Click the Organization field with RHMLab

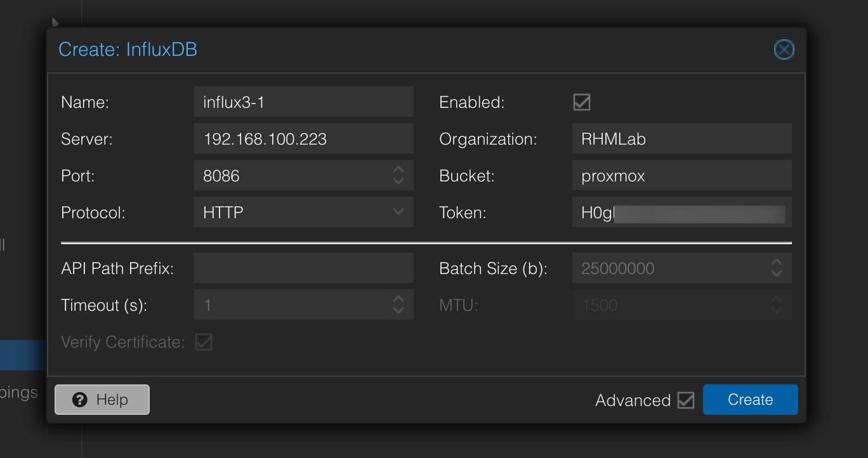point(682,138)
